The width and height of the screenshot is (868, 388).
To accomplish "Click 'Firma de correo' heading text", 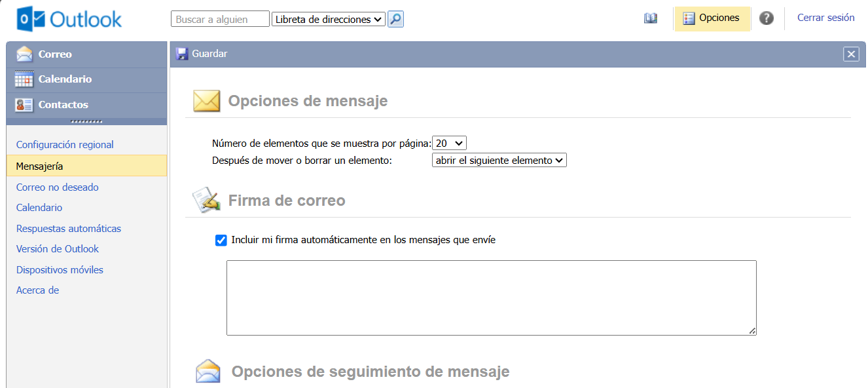I will tap(287, 200).
